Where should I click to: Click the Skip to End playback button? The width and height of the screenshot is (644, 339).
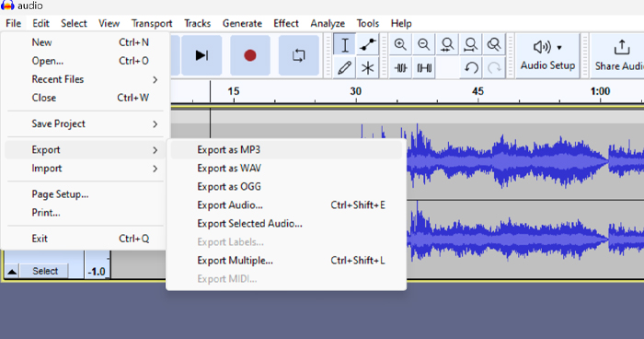201,55
